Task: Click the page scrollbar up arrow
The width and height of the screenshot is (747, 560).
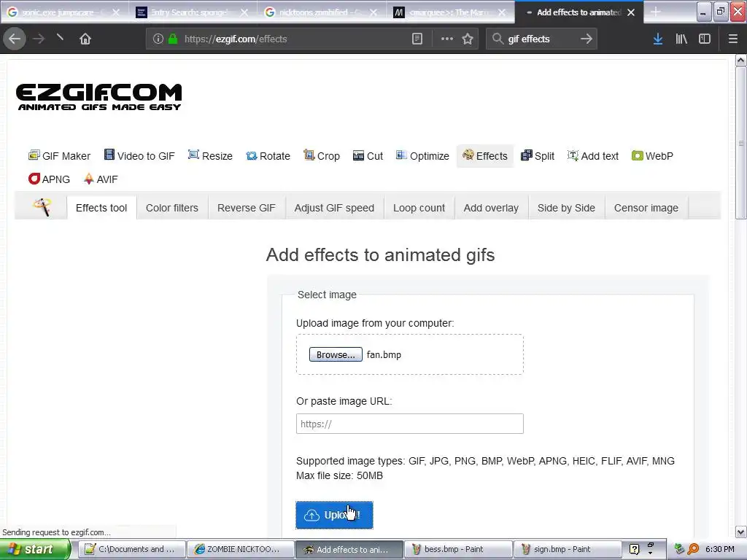Action: (740, 60)
